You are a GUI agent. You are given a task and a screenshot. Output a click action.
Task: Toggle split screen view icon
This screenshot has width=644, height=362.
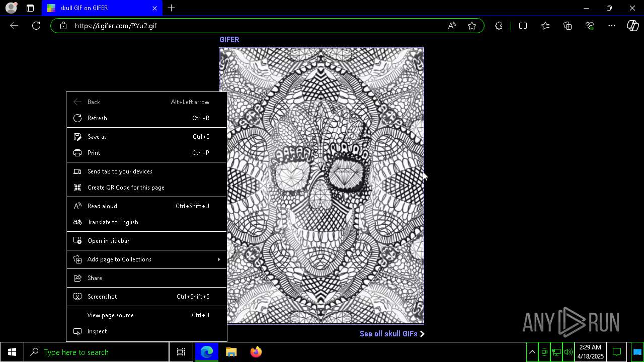[x=523, y=26]
